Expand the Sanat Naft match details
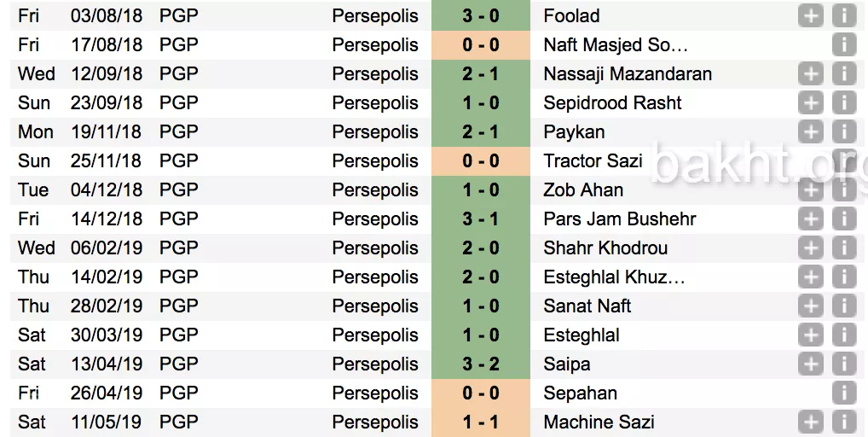This screenshot has height=437, width=868. point(811,306)
